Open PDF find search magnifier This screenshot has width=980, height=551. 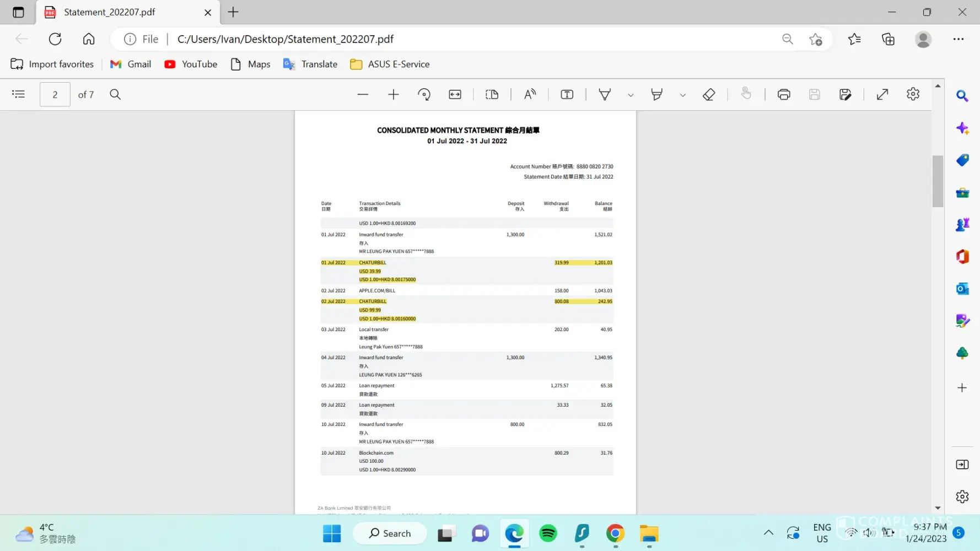(x=115, y=95)
